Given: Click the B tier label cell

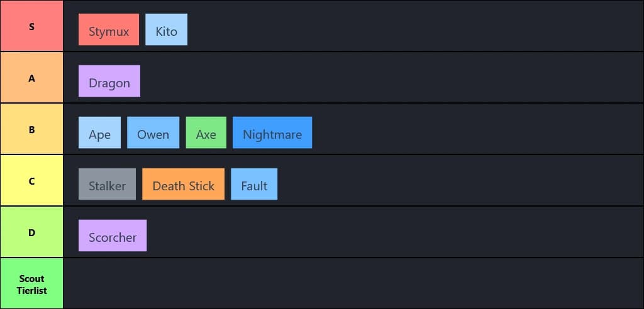Looking at the screenshot, I should (31, 129).
